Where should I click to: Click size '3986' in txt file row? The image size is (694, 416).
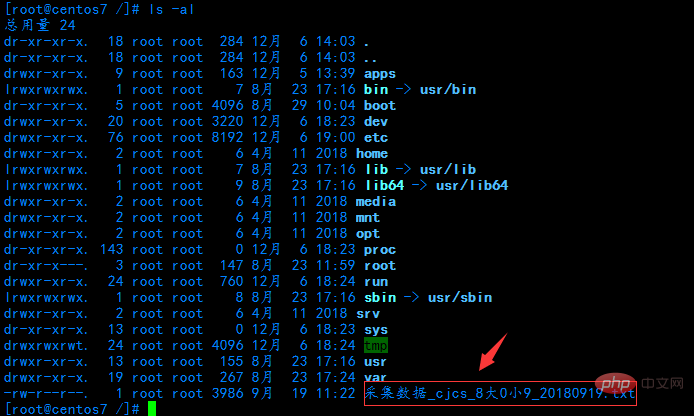227,393
